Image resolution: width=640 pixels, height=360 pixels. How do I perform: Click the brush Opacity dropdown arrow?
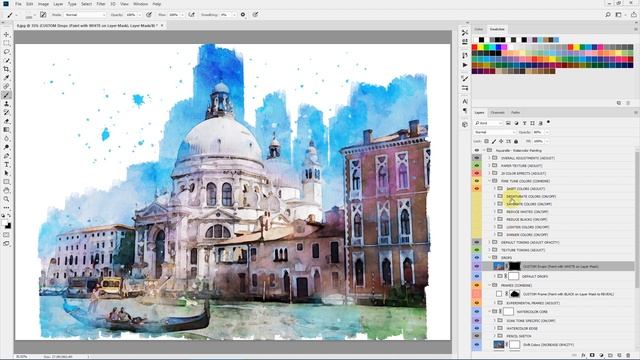(x=140, y=15)
